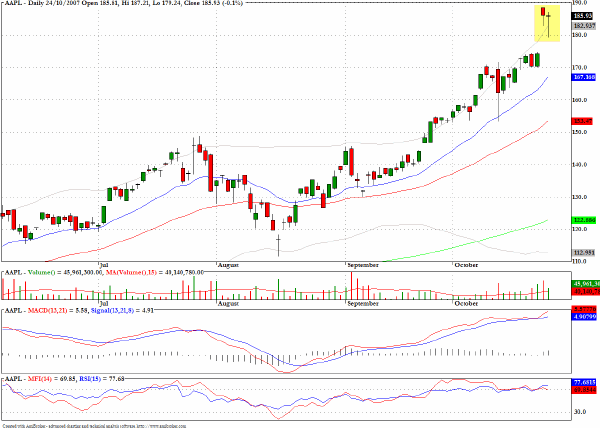Select the green 45,961,30 volume value label
The height and width of the screenshot is (428, 600).
pos(584,284)
